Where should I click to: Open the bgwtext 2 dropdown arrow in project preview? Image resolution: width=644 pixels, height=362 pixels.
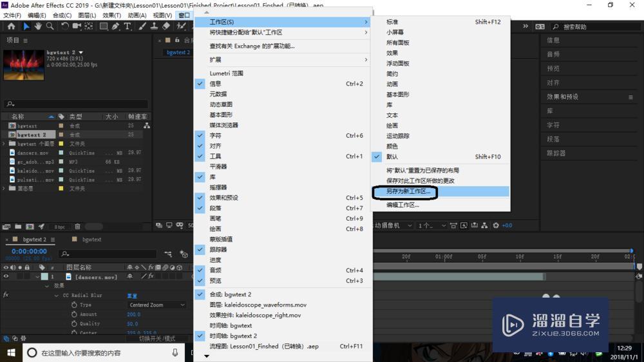pos(81,53)
